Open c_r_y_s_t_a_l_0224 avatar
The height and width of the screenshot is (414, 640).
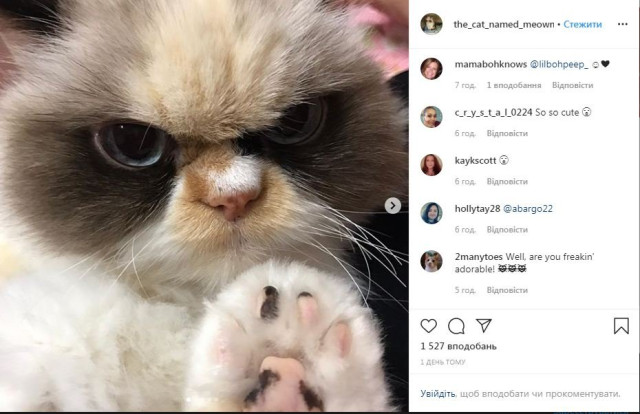coord(431,117)
